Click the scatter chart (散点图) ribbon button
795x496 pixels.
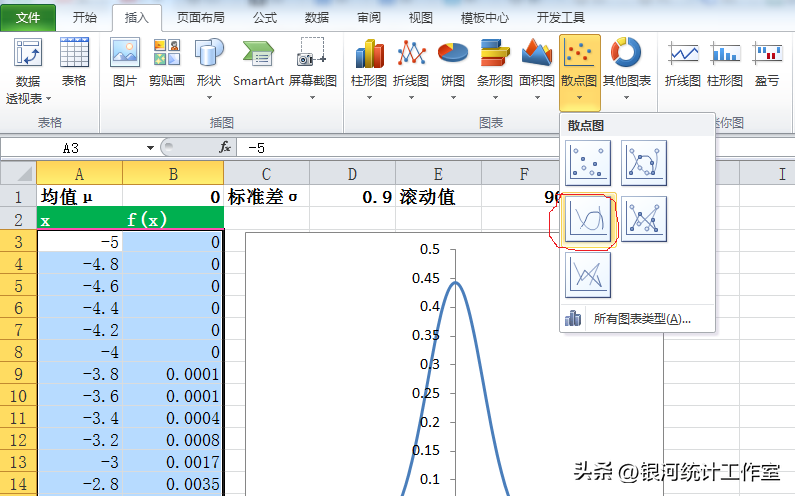point(580,71)
